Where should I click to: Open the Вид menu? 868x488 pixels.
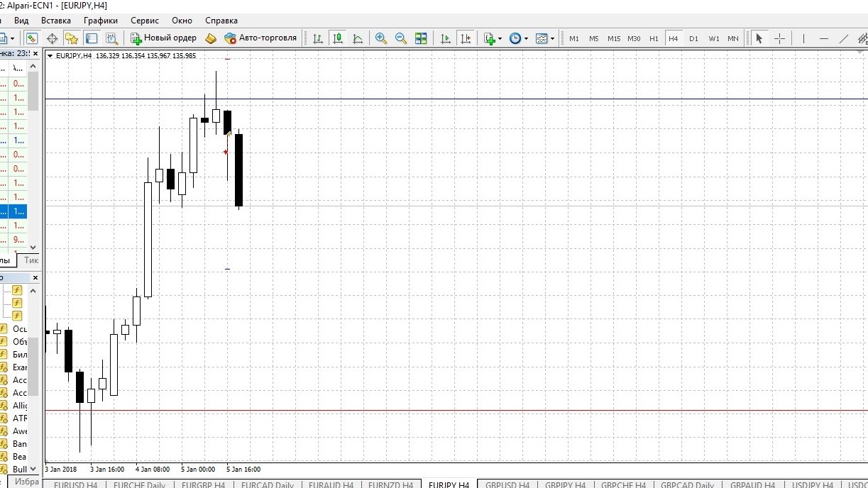[x=21, y=21]
